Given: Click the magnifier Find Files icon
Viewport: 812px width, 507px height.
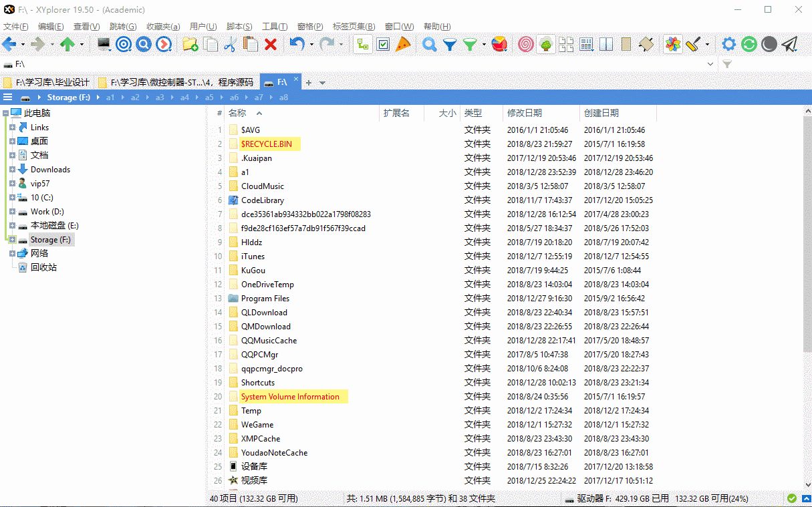Looking at the screenshot, I should tap(430, 45).
